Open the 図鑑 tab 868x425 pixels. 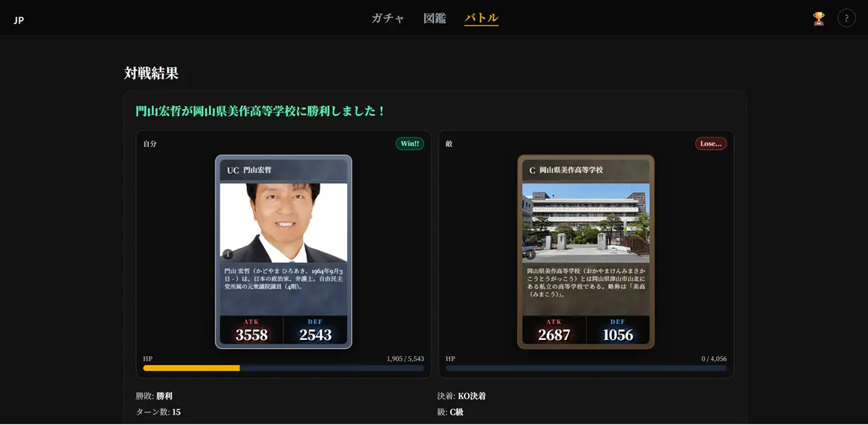tap(434, 19)
